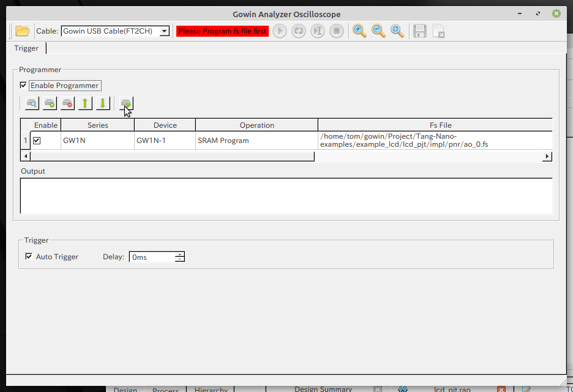Click the table's scroll right arrow
This screenshot has height=392, width=573.
(547, 156)
